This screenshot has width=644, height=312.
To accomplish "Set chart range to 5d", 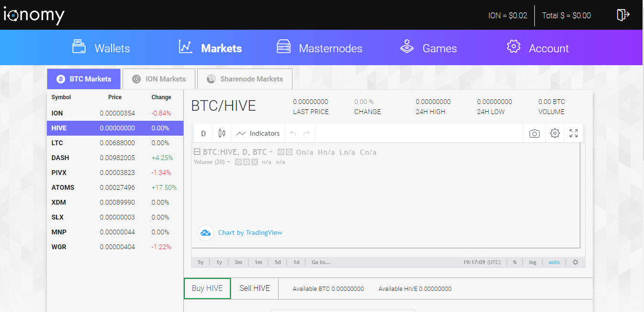I will click(x=278, y=262).
